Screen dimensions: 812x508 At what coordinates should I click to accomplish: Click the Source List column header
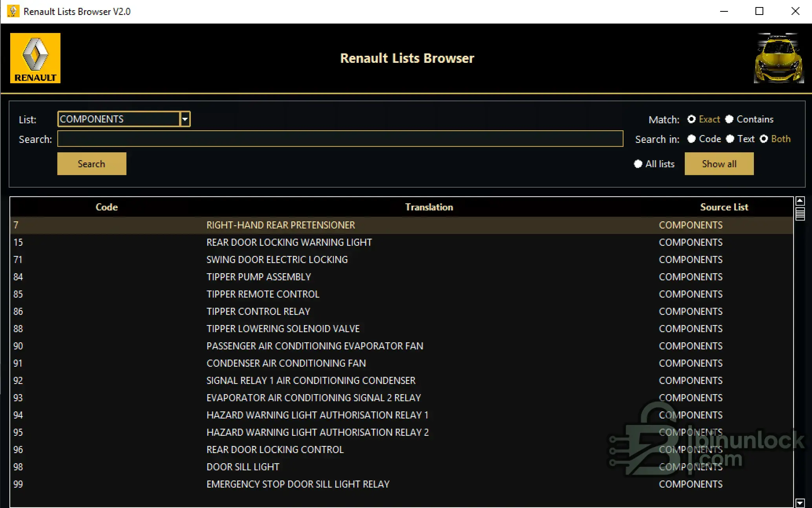724,207
